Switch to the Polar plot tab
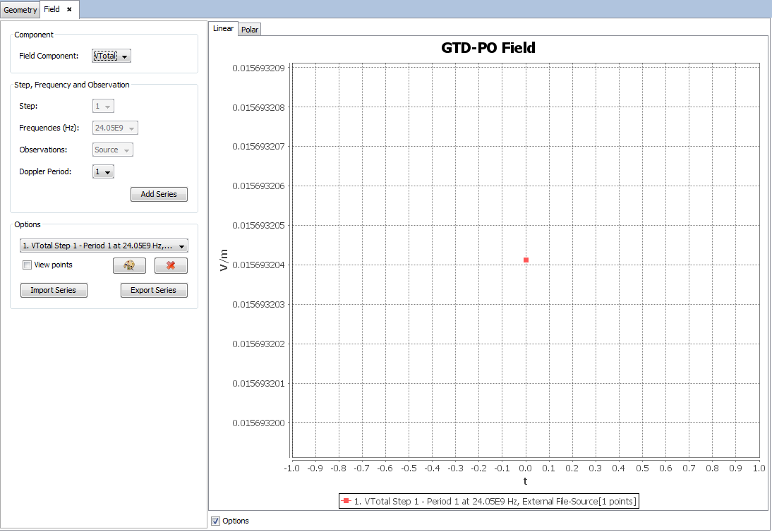The height and width of the screenshot is (532, 772). coord(250,30)
